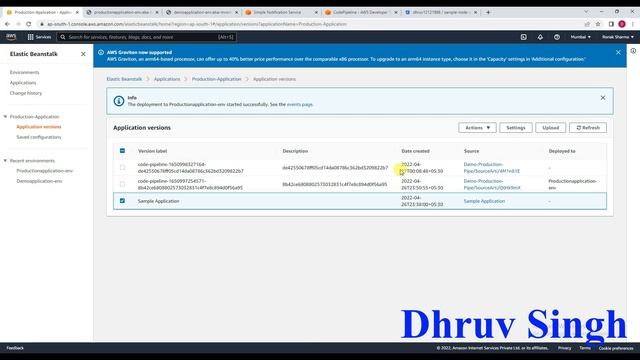
Task: Bookmark this page with the star icon
Action: (x=598, y=24)
